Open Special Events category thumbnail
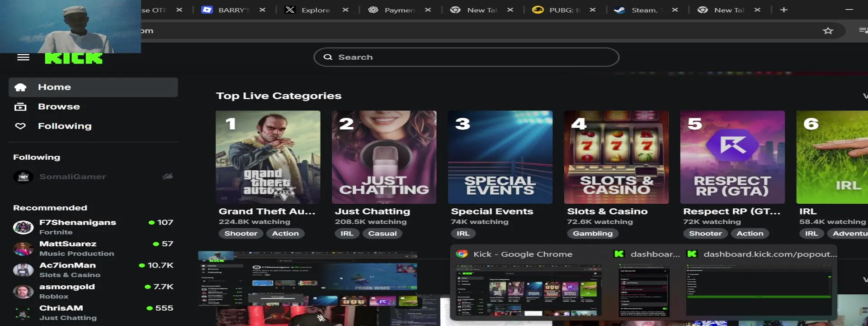The height and width of the screenshot is (326, 868). click(500, 157)
